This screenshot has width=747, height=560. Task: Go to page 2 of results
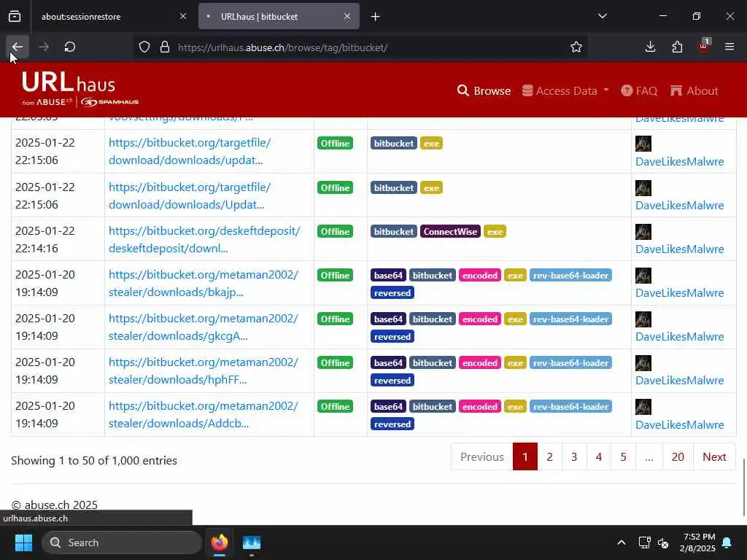coord(550,456)
